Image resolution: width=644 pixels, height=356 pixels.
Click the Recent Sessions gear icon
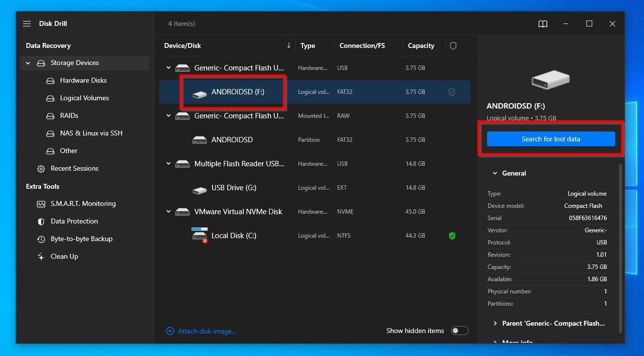[41, 169]
